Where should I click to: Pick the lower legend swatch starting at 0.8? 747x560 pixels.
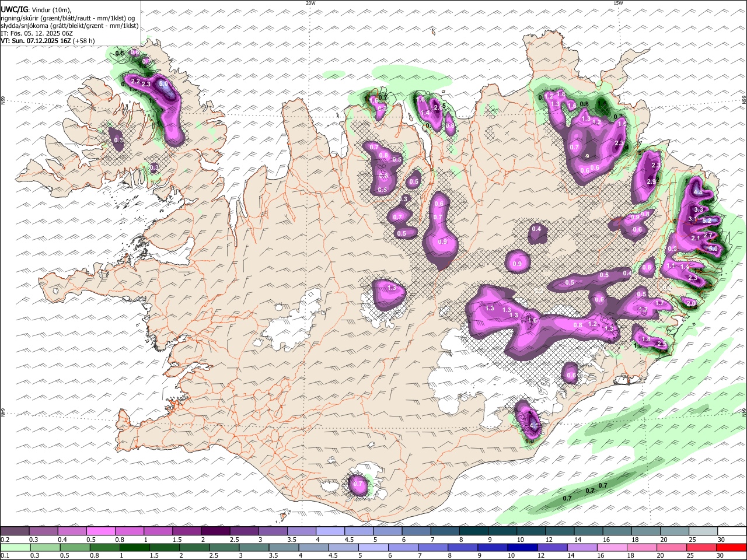click(105, 548)
